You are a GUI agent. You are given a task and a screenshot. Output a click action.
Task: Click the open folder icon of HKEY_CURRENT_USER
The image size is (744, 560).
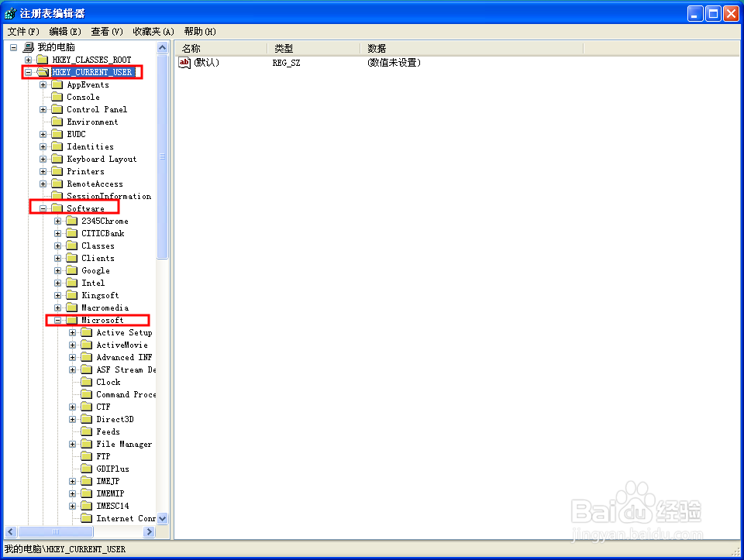pos(43,72)
